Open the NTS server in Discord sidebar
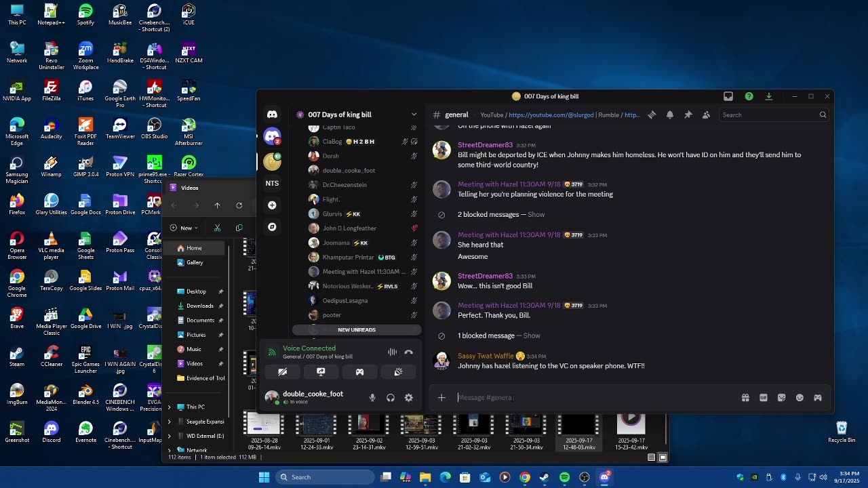The width and height of the screenshot is (868, 488). tap(272, 183)
